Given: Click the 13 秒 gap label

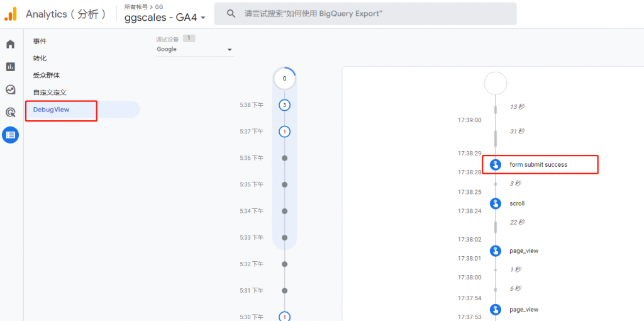Looking at the screenshot, I should [517, 106].
